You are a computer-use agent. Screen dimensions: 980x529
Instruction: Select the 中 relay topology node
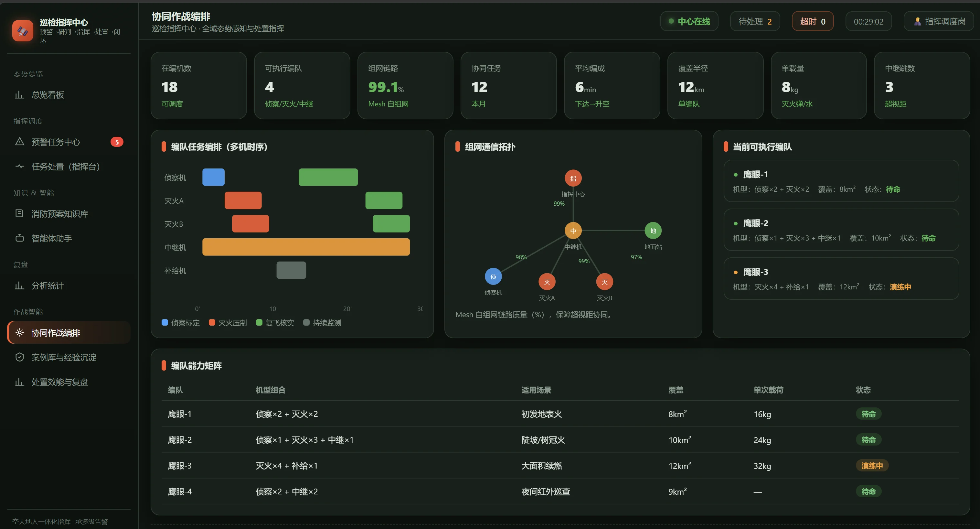coord(573,231)
